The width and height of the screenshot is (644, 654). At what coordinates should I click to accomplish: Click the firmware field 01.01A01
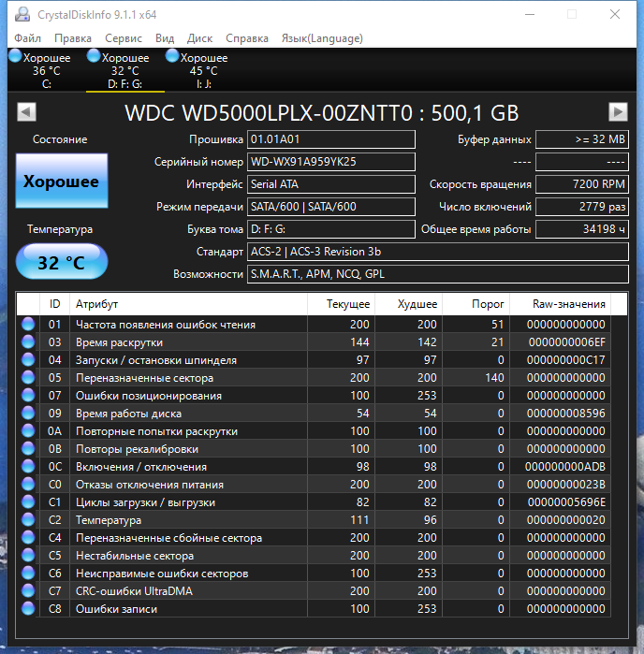(331, 139)
